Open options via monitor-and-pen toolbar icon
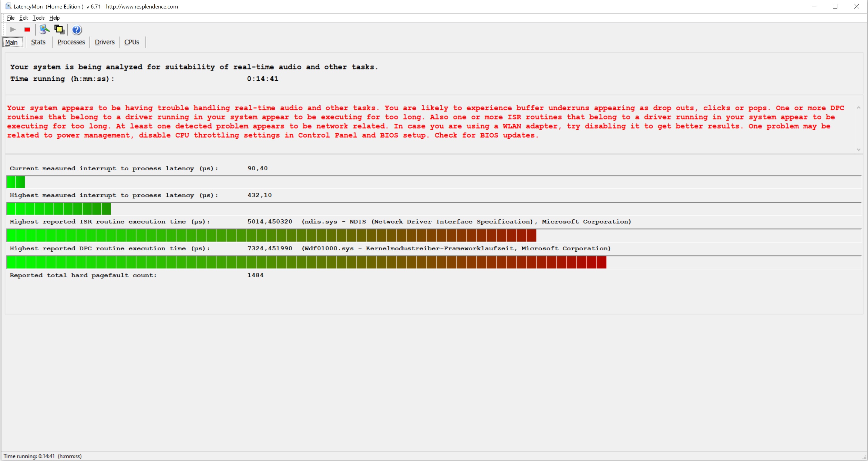Viewport: 868px width, 461px height. coord(44,30)
